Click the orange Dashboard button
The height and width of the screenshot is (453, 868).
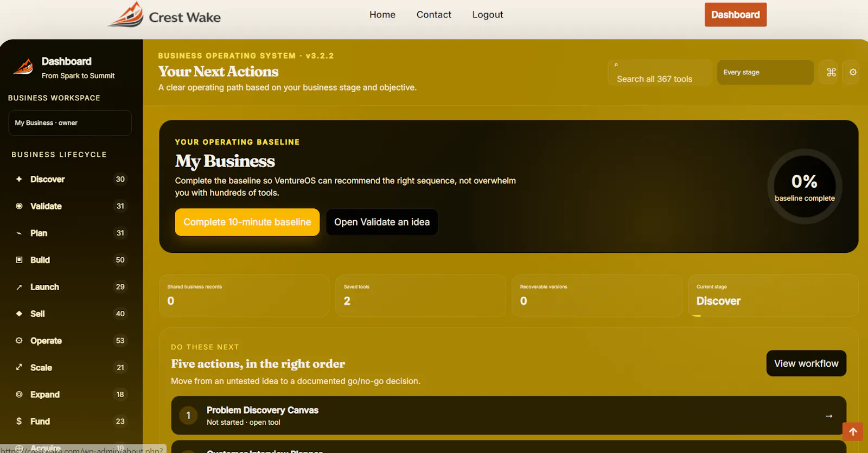point(735,15)
